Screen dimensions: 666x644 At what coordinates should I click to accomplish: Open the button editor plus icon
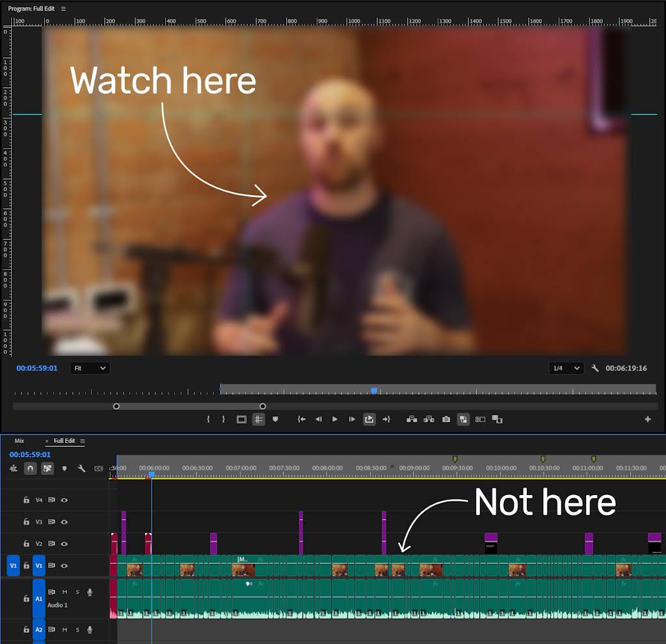648,420
